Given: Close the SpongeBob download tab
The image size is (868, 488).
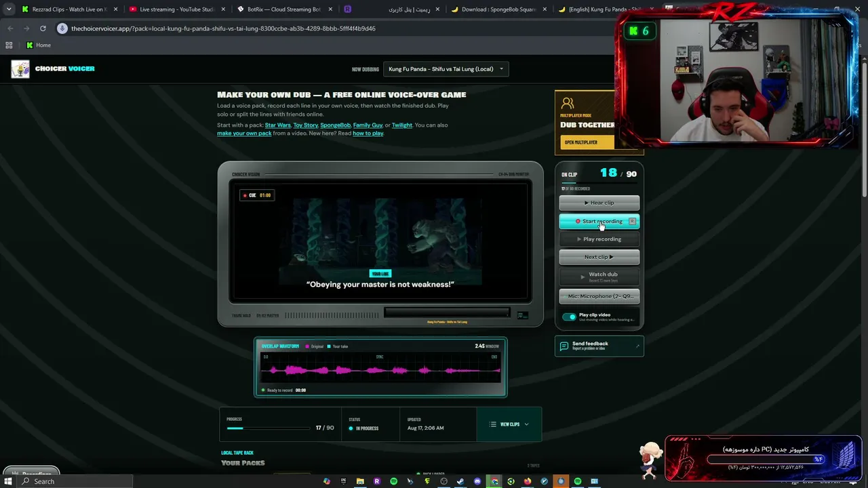Looking at the screenshot, I should click(545, 9).
